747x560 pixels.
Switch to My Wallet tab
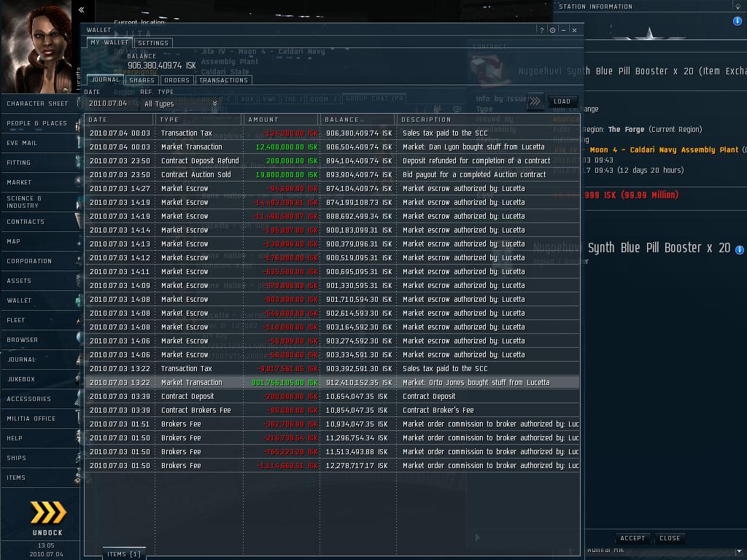click(x=109, y=42)
